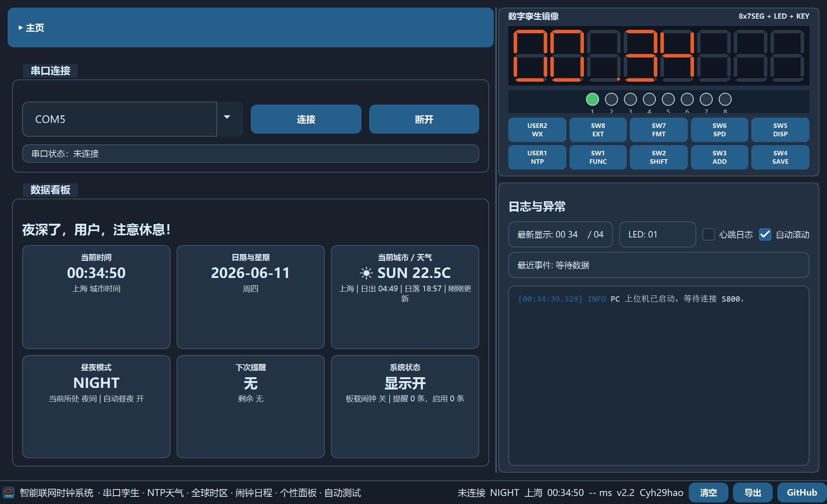Click the 数字孪生镜像 panel title
The width and height of the screenshot is (827, 504).
(533, 16)
